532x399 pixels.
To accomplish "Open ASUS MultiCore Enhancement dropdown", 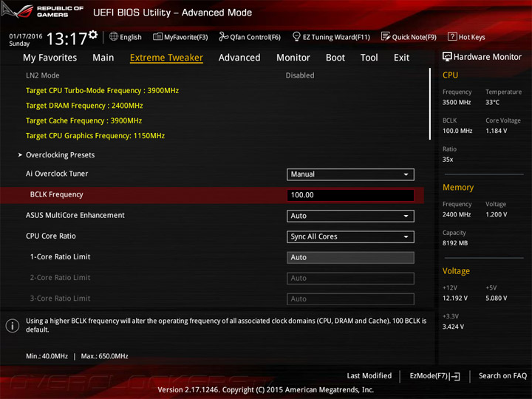I will click(x=350, y=216).
